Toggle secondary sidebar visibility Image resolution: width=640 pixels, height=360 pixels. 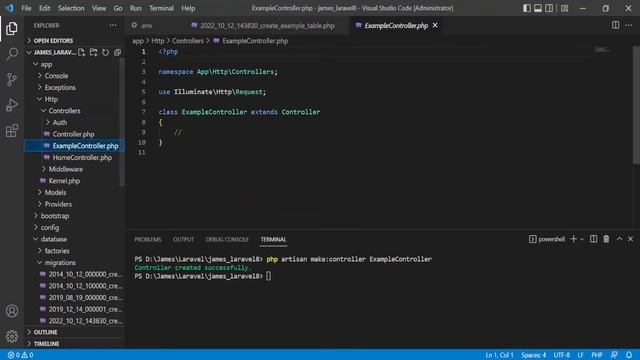[x=549, y=8]
